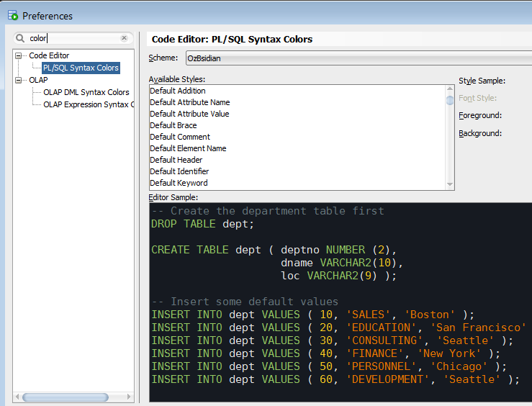The width and height of the screenshot is (532, 406).
Task: Open OLAP DML Syntax Colors
Action: click(86, 92)
